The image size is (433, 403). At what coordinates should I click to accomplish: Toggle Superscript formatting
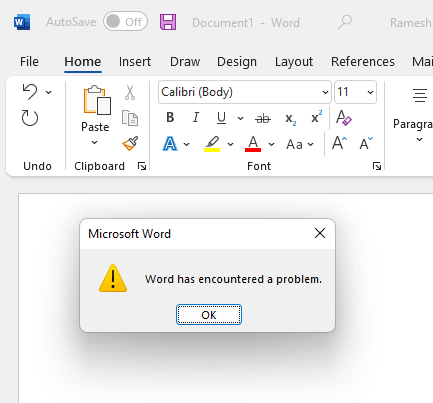(316, 117)
